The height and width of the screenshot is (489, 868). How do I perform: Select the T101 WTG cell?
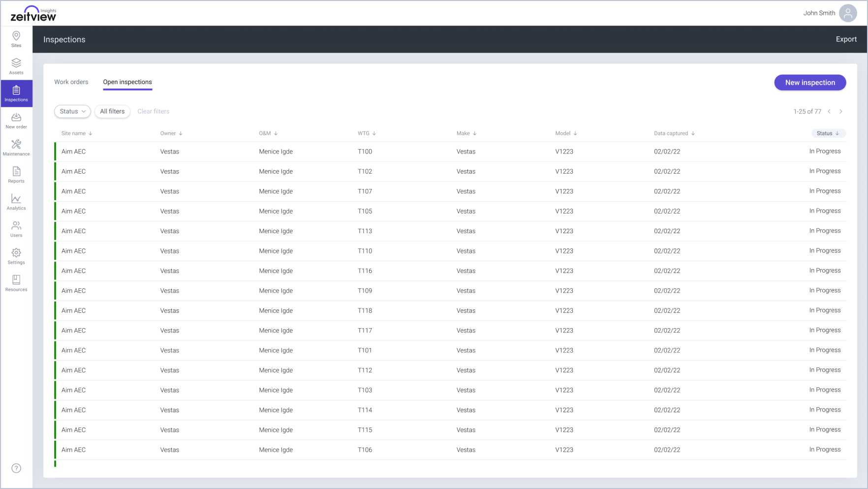click(x=365, y=351)
